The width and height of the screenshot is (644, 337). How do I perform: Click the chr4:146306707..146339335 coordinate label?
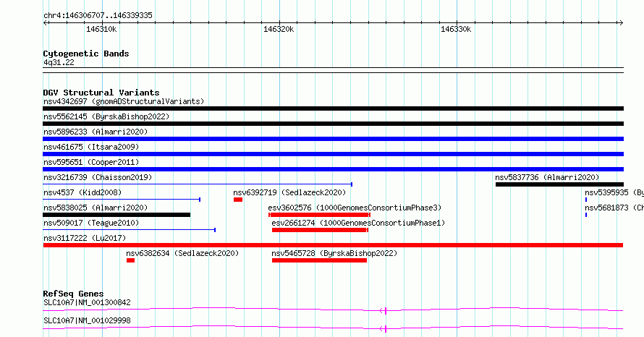pyautogui.click(x=98, y=15)
